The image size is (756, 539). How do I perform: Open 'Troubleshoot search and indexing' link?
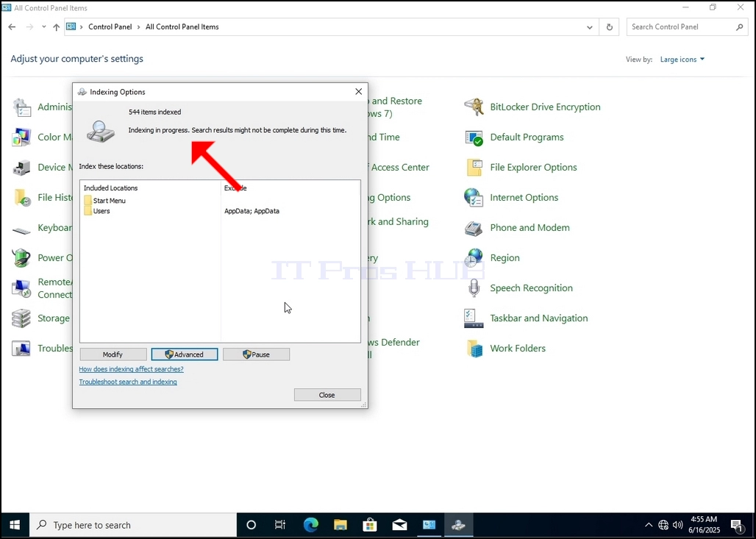click(128, 382)
